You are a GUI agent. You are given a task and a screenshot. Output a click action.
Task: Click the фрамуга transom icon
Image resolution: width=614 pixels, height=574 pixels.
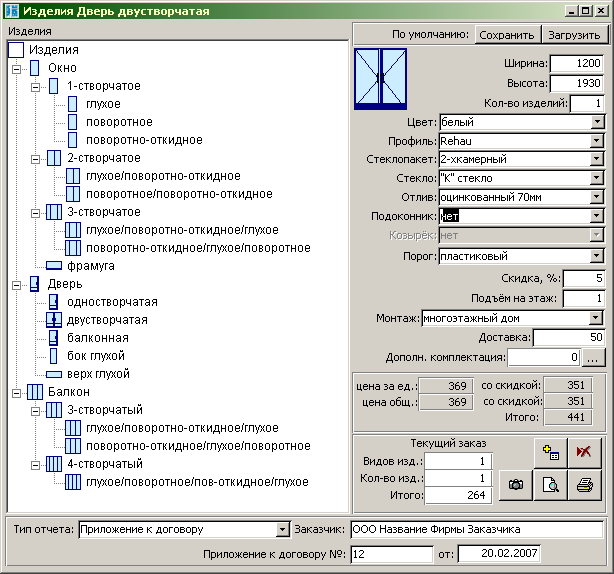click(54, 266)
